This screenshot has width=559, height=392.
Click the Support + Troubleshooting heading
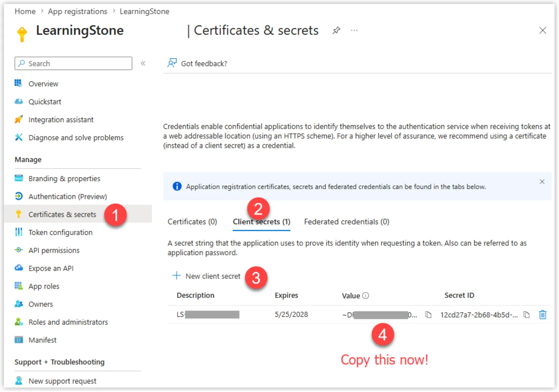click(59, 362)
